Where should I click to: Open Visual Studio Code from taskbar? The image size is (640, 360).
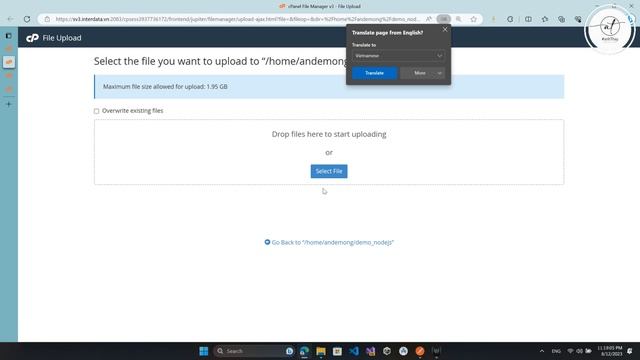pyautogui.click(x=354, y=351)
